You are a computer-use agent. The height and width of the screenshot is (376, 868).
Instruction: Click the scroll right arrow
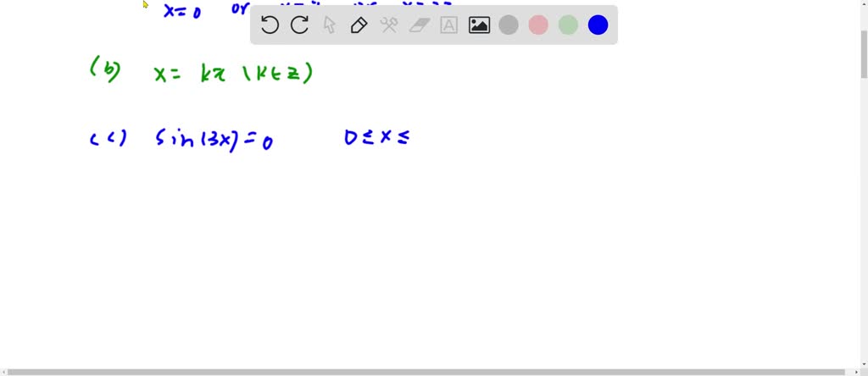(x=855, y=372)
